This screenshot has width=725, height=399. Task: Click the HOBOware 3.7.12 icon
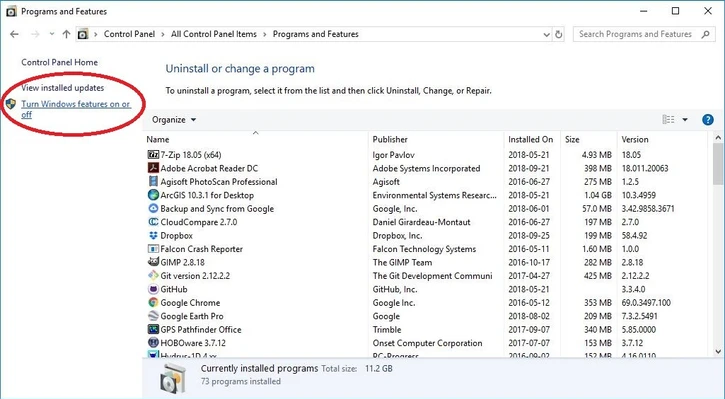click(x=153, y=343)
